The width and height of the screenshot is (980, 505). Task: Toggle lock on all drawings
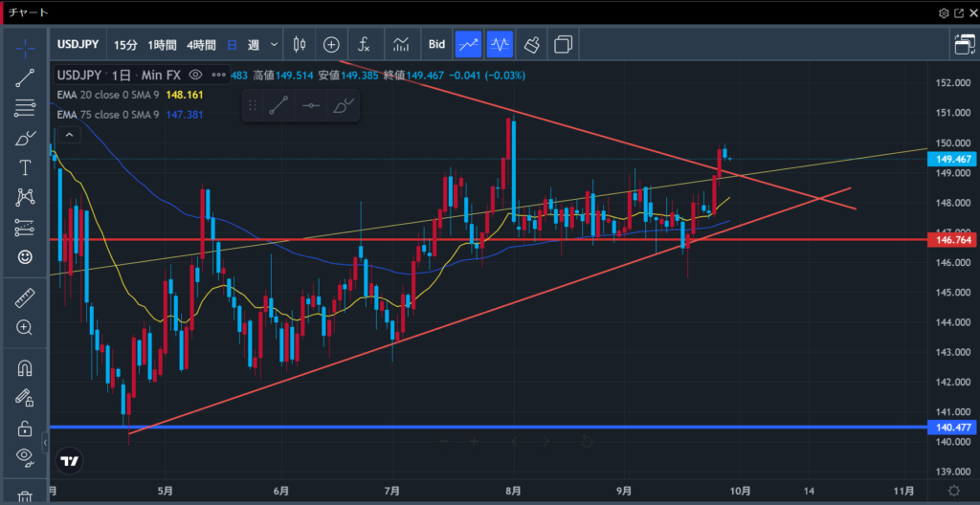tap(26, 427)
